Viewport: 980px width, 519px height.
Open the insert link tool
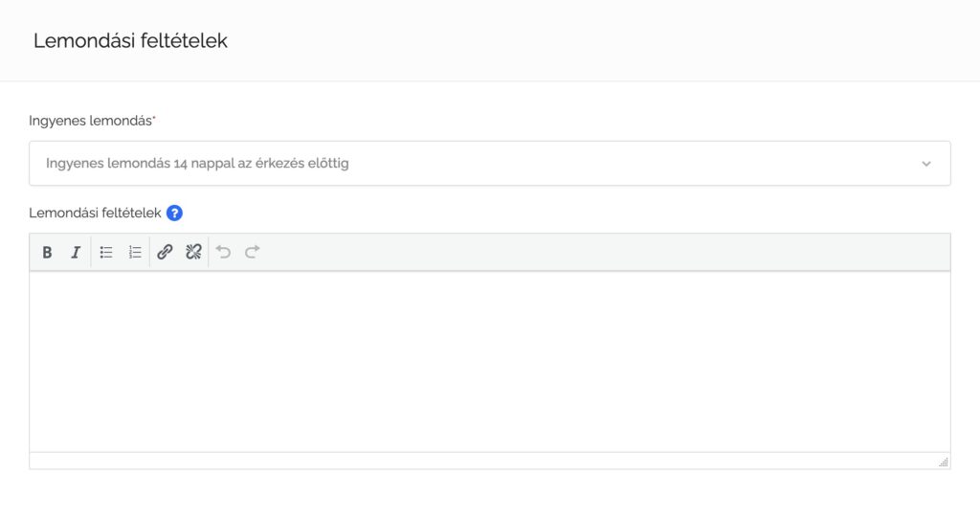tap(165, 252)
